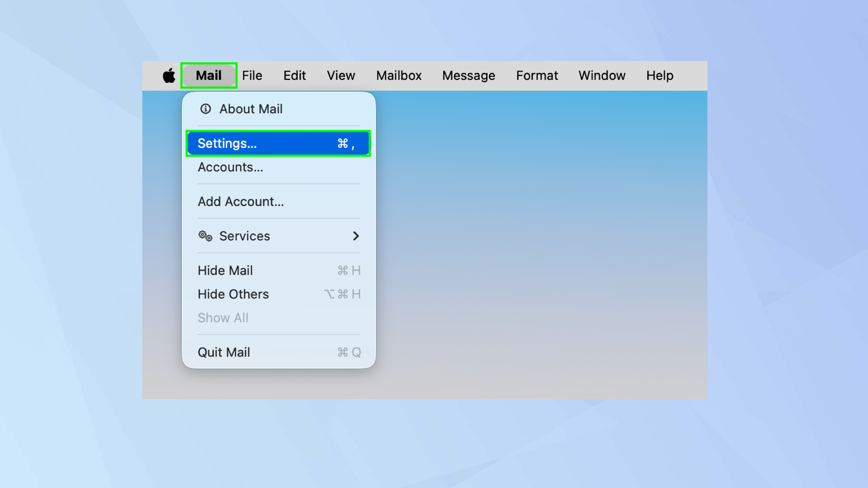Click the info icon beside About Mail
This screenshot has height=488, width=868.
pos(205,109)
